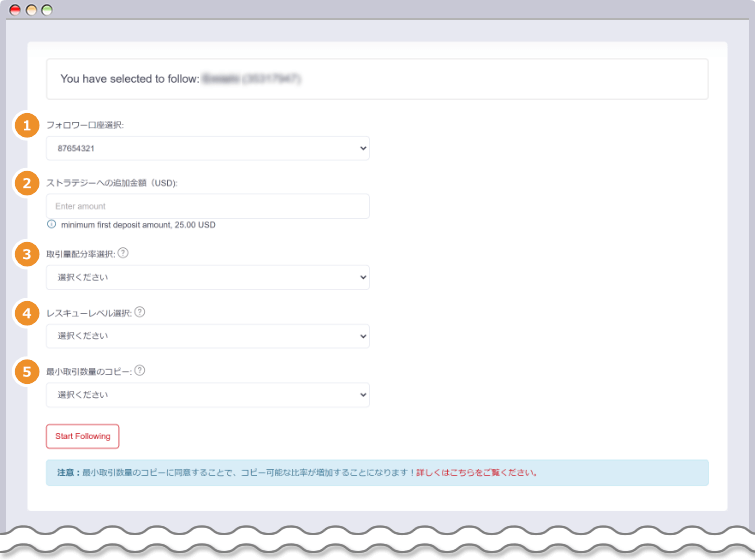Viewport: 755px width, 560px height.
Task: Open help icon beside 最小取引数量のコピー
Action: pyautogui.click(x=140, y=370)
